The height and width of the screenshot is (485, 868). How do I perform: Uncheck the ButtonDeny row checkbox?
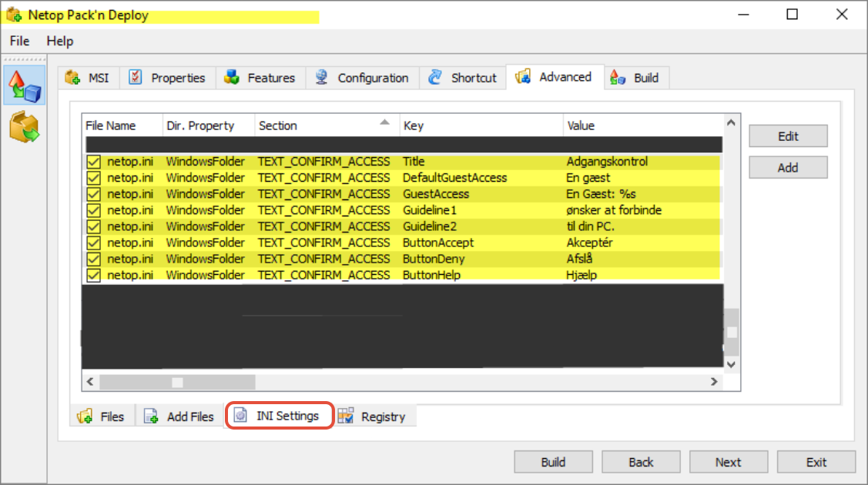click(93, 259)
